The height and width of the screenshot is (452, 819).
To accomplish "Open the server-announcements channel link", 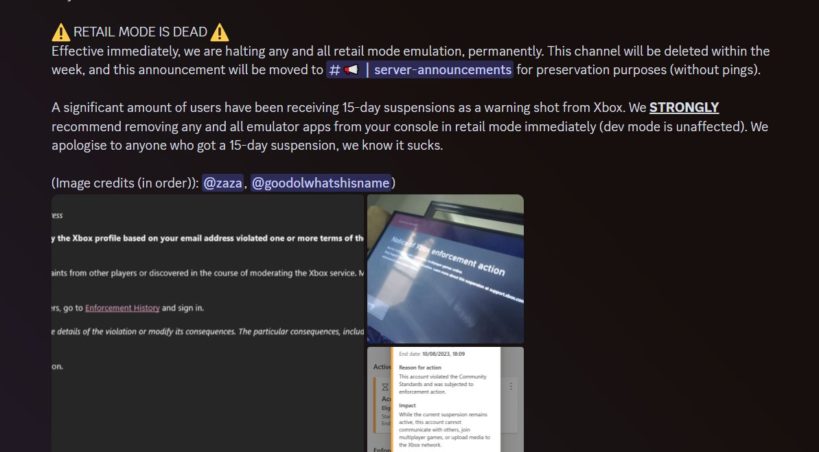I will 420,69.
